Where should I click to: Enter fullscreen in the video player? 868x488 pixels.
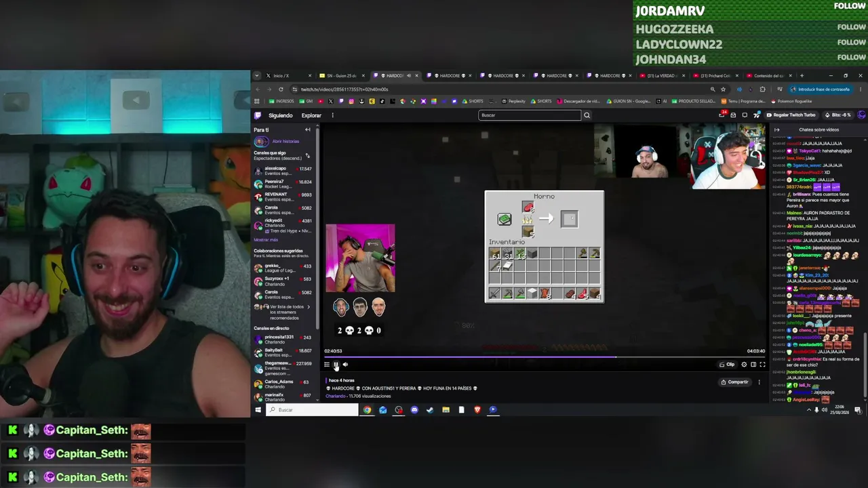pyautogui.click(x=762, y=365)
